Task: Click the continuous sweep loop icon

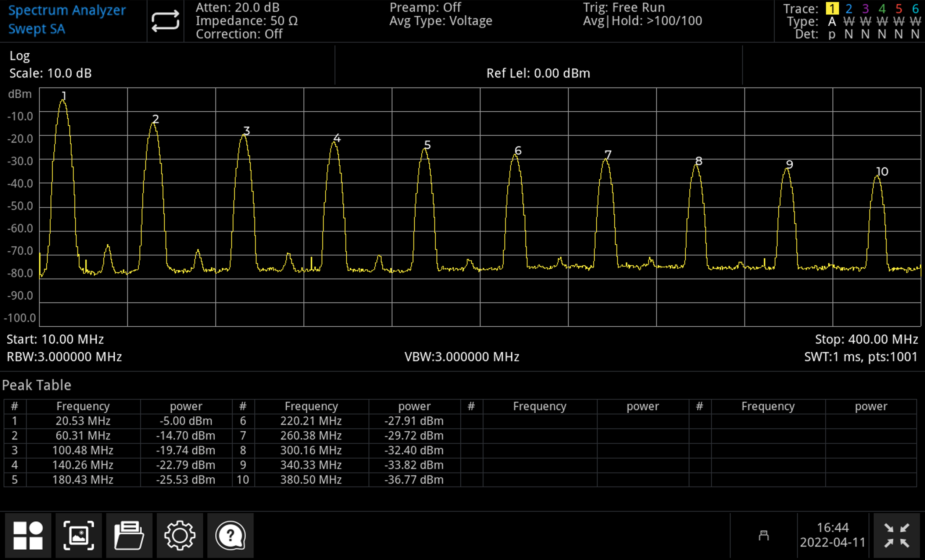Action: click(165, 21)
